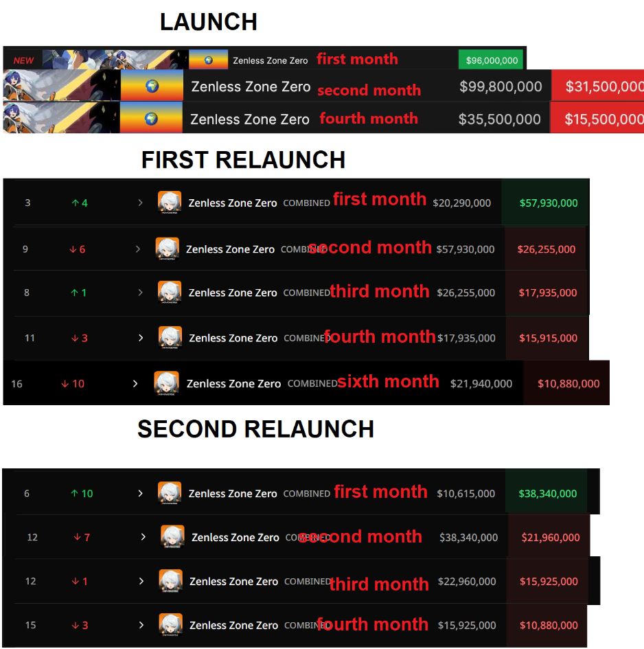Click the red $17,935,000 revenue cell
Screen dimensions: 644x649
(x=547, y=293)
